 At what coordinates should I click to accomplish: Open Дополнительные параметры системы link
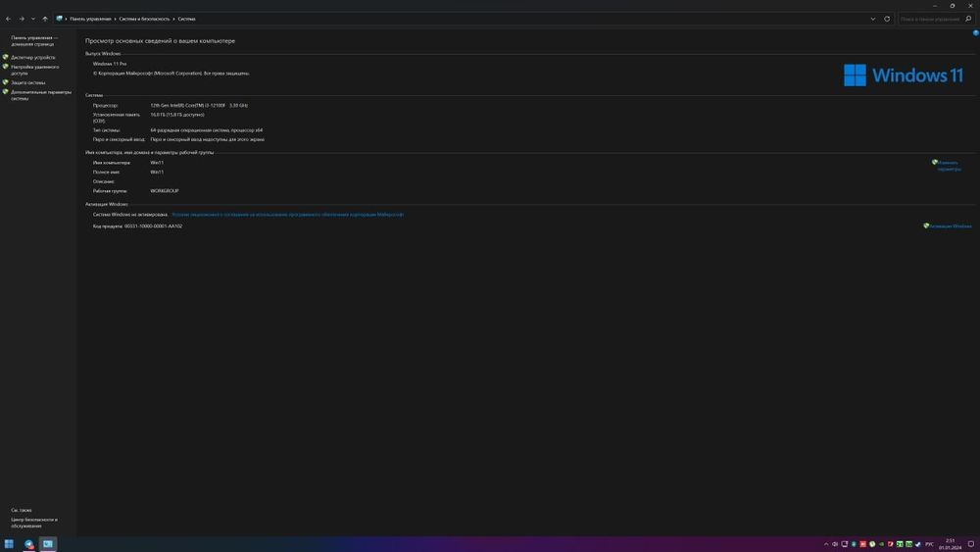(x=41, y=95)
